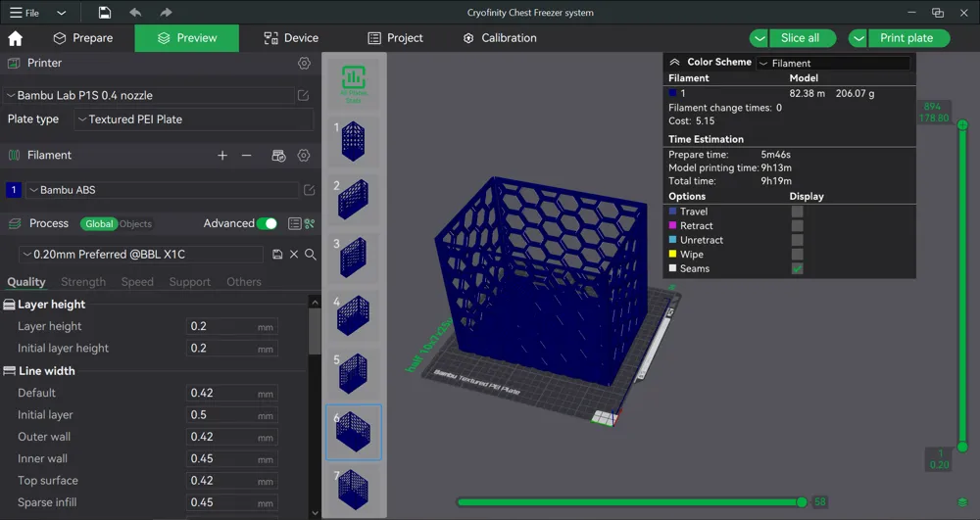Edit the Bambu ABS filament preset
This screenshot has width=980, height=520.
pos(309,190)
